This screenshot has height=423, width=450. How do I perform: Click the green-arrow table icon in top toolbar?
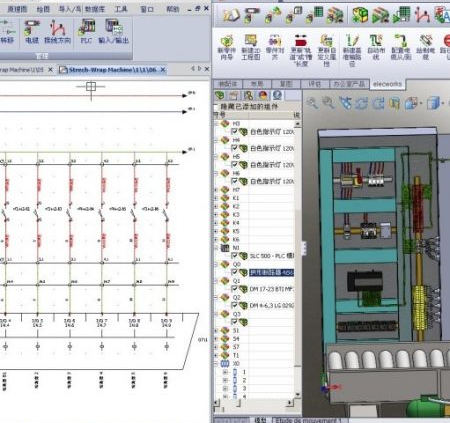click(x=401, y=15)
